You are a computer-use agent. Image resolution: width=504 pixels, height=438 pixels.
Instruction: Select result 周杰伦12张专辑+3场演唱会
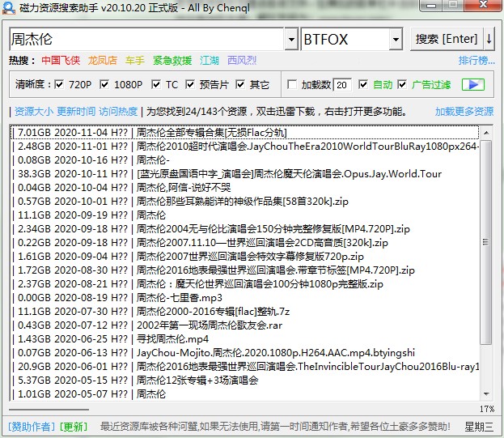[x=245, y=381]
